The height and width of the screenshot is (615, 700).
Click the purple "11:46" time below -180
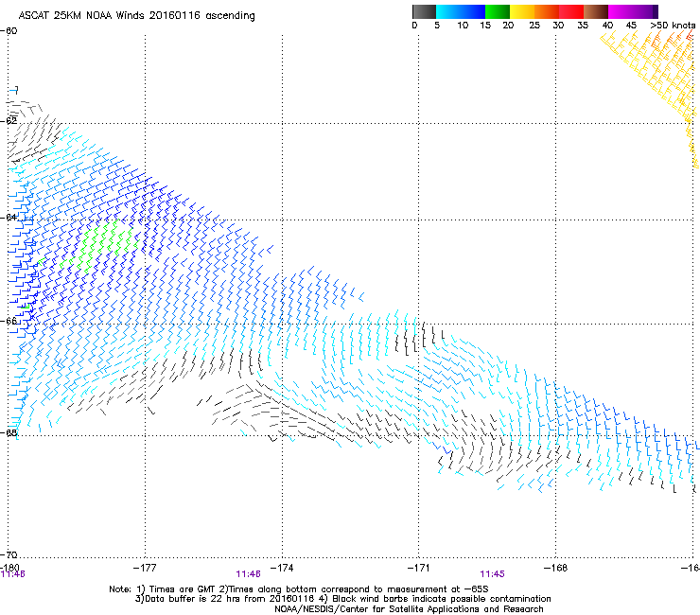12,574
